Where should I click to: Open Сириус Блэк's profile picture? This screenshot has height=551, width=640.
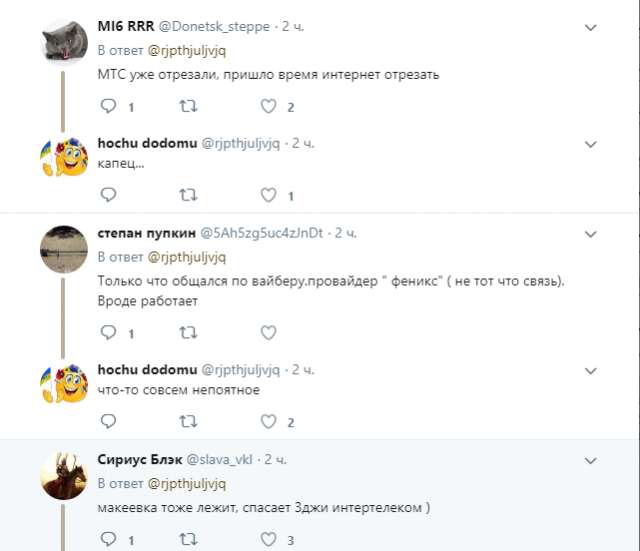point(65,476)
